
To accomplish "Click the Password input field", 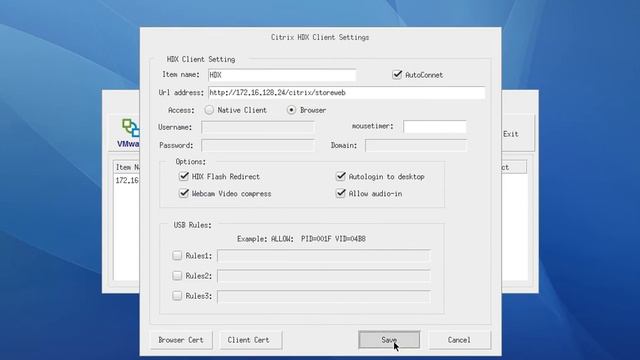I will 258,145.
